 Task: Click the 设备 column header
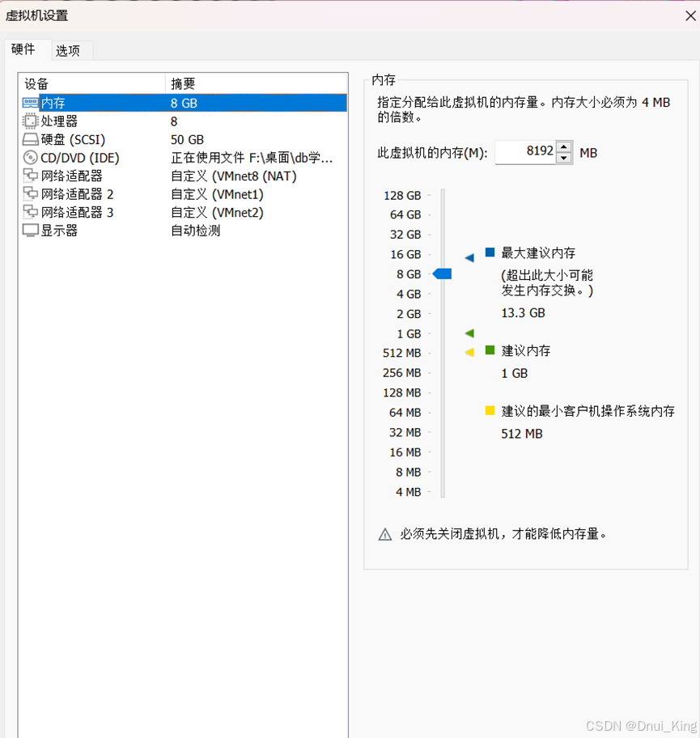point(91,84)
